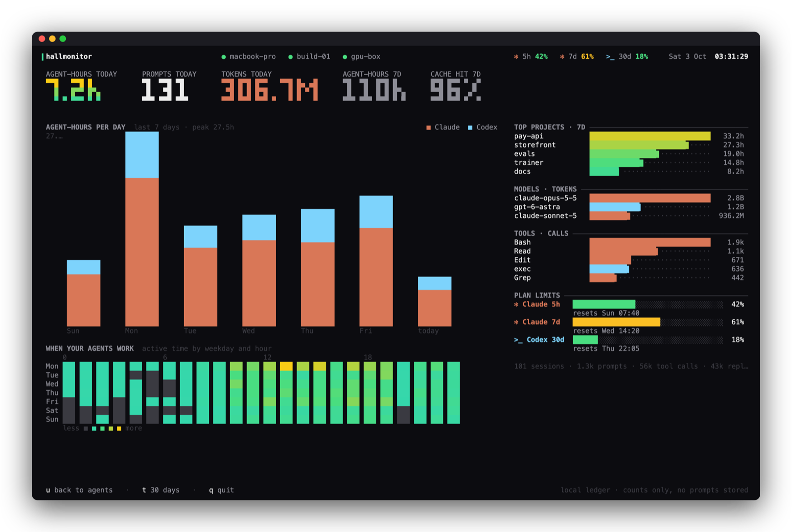Select the Edit tool row
The height and width of the screenshot is (532, 792).
tap(629, 260)
